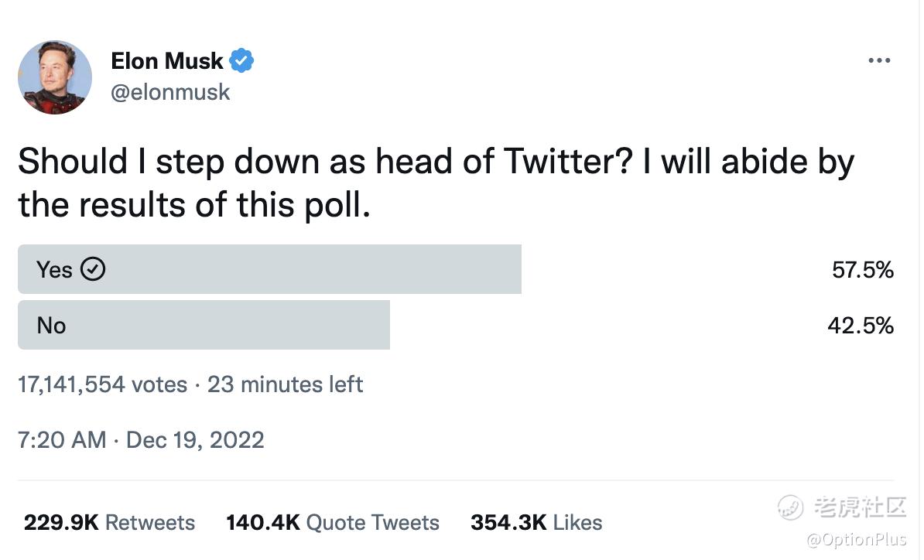Screen dimensions: 924x560
Task: Click the blue verified badge icon
Action: [x=241, y=61]
